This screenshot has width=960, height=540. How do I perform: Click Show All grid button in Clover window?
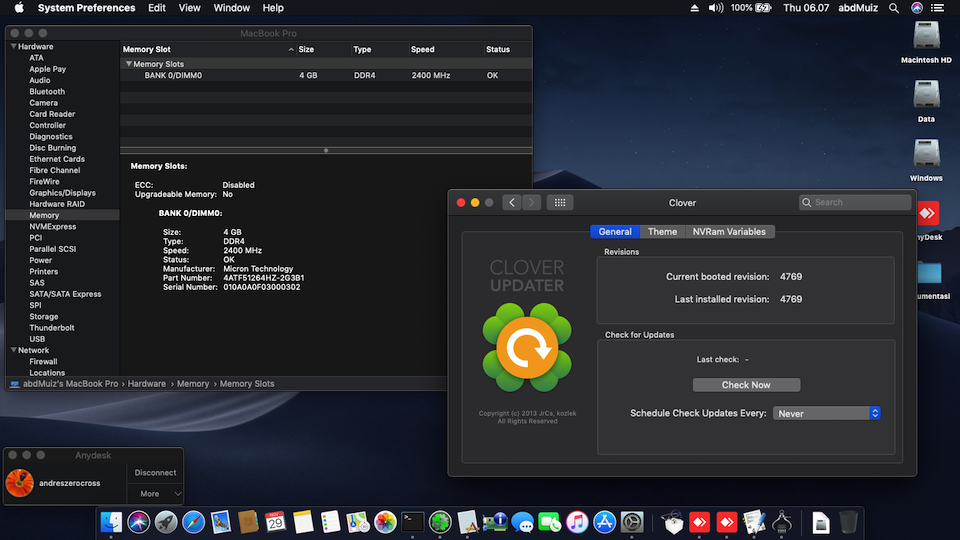click(560, 203)
